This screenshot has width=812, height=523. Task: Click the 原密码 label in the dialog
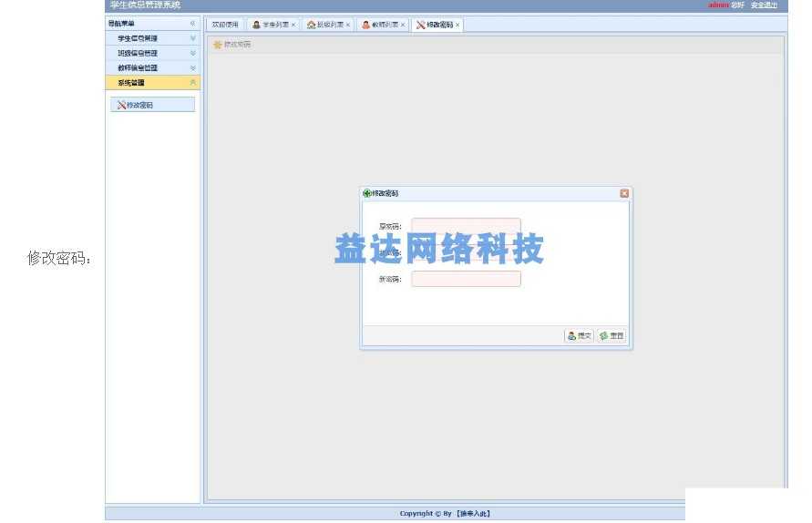pos(389,226)
